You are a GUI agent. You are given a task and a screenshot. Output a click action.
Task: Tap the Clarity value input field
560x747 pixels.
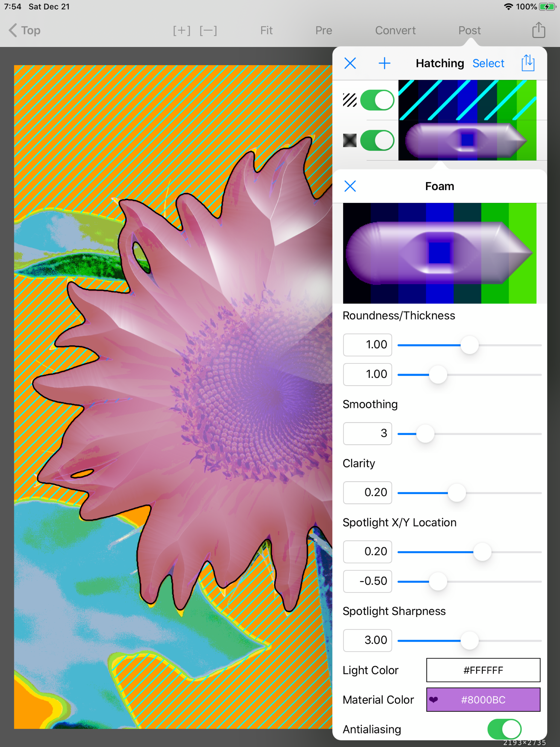367,492
